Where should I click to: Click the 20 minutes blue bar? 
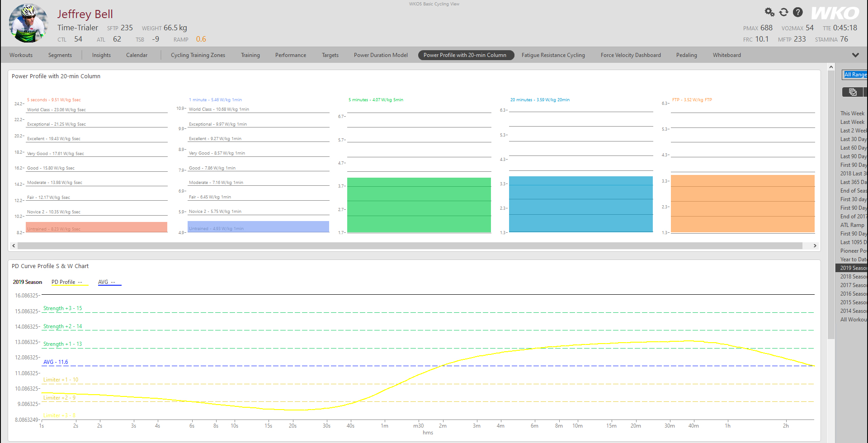[581, 204]
